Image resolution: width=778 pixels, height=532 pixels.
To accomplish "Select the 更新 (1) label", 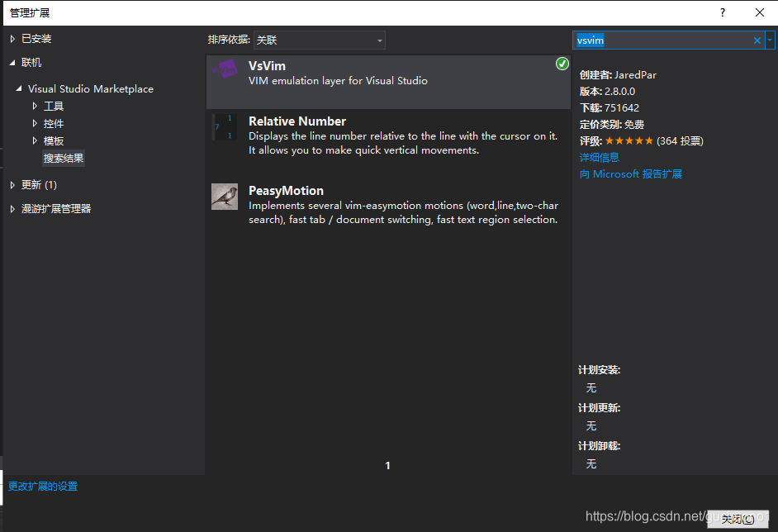I will [x=39, y=184].
